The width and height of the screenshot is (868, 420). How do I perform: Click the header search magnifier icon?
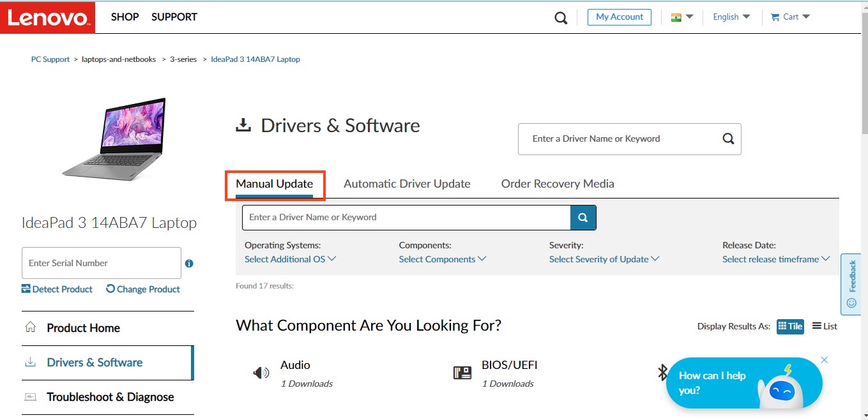point(561,18)
